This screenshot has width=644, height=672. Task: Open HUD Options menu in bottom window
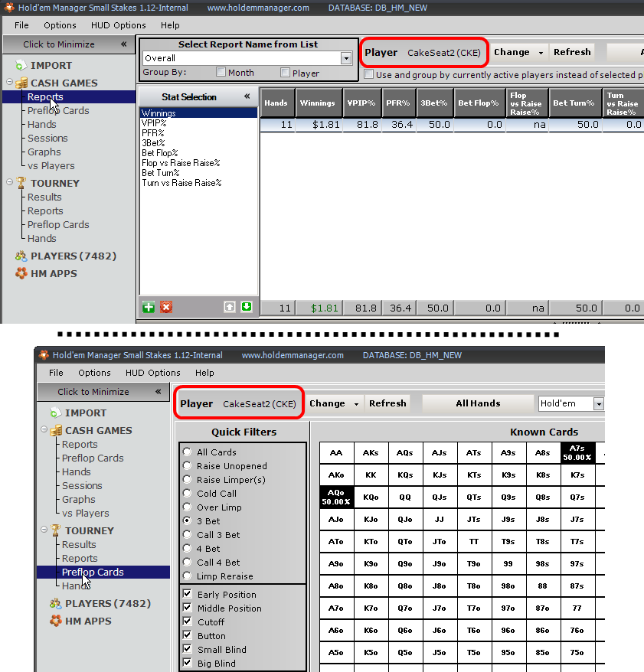coord(152,373)
